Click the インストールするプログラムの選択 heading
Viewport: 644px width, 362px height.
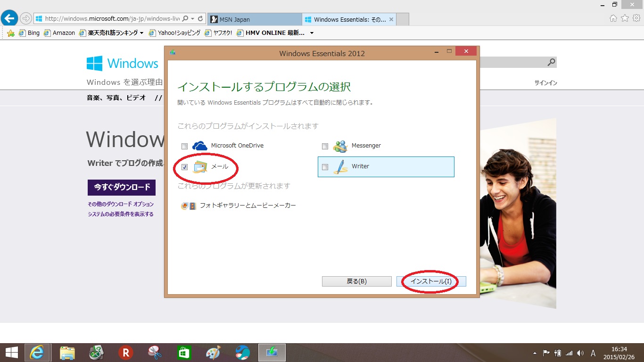point(264,87)
